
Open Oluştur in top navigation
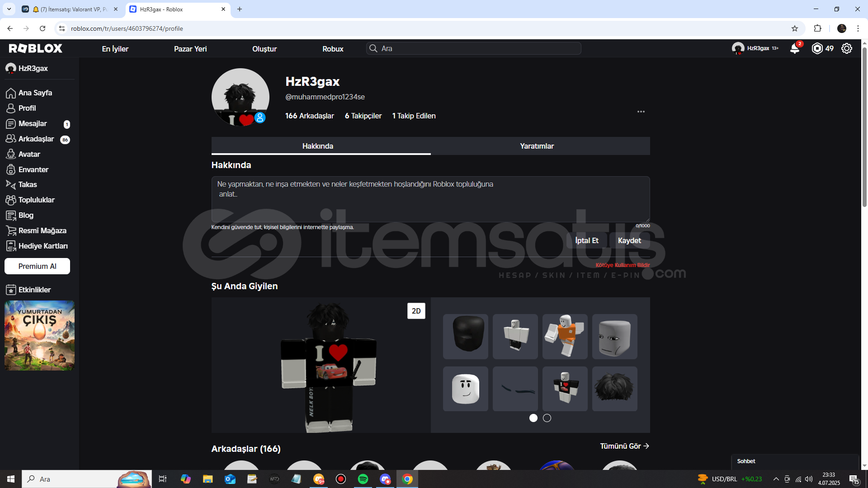click(264, 49)
